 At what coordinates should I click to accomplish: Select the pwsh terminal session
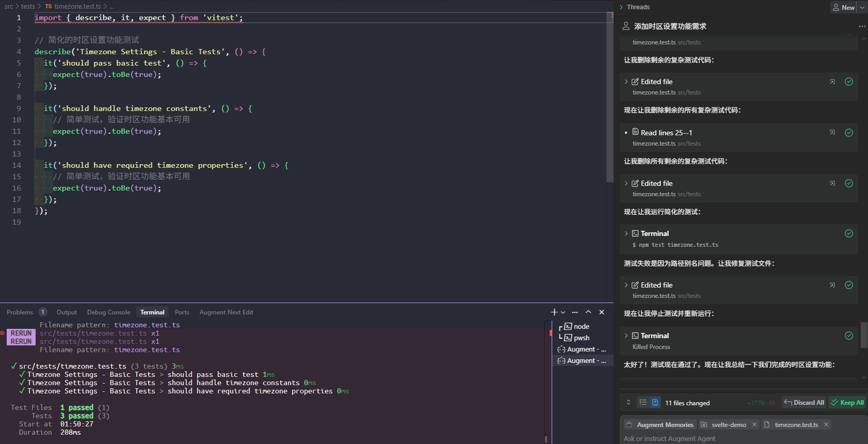point(582,338)
